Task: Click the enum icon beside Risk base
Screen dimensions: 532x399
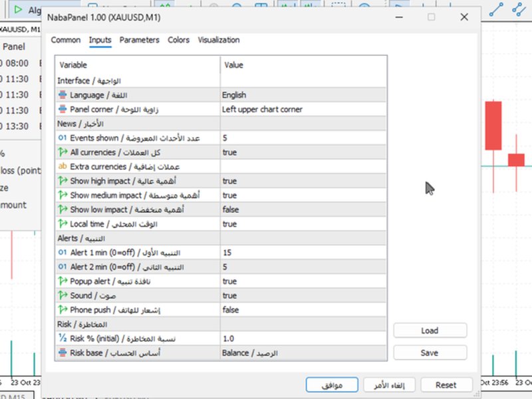Action: point(63,352)
